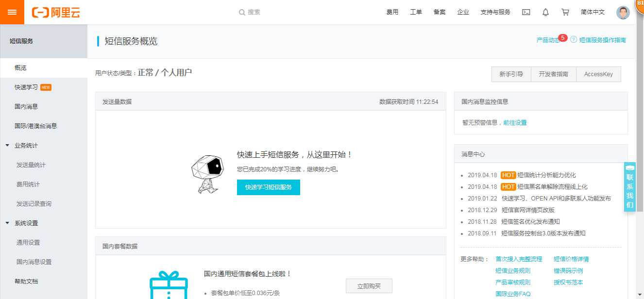Viewport: 644px width, 299px height.
Task: Open the 费用 menu
Action: 392,12
